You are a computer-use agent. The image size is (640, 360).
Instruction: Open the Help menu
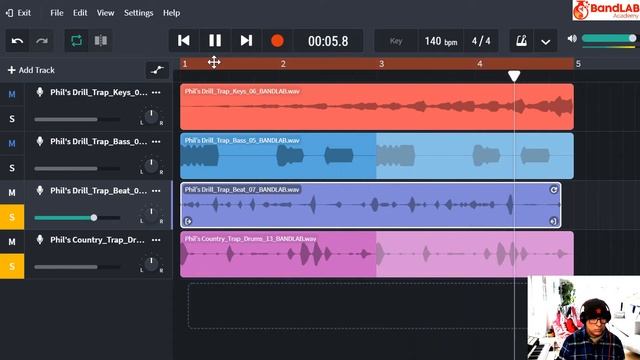coord(171,13)
